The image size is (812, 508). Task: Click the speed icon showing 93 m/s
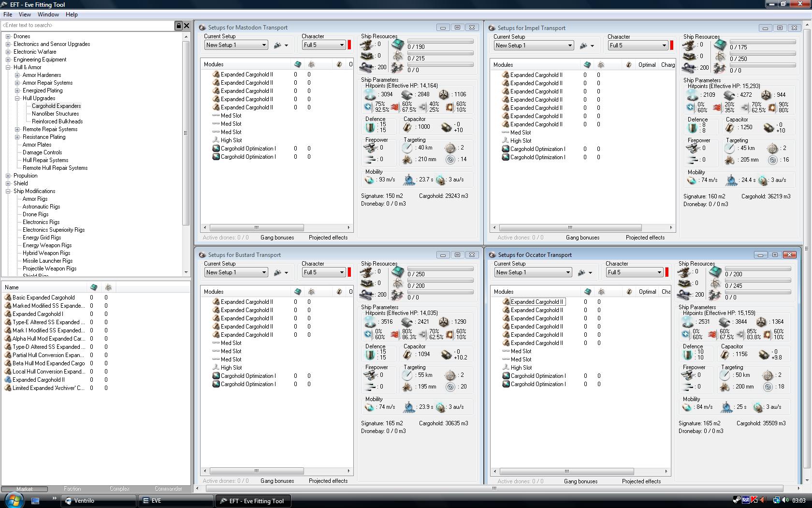[370, 179]
